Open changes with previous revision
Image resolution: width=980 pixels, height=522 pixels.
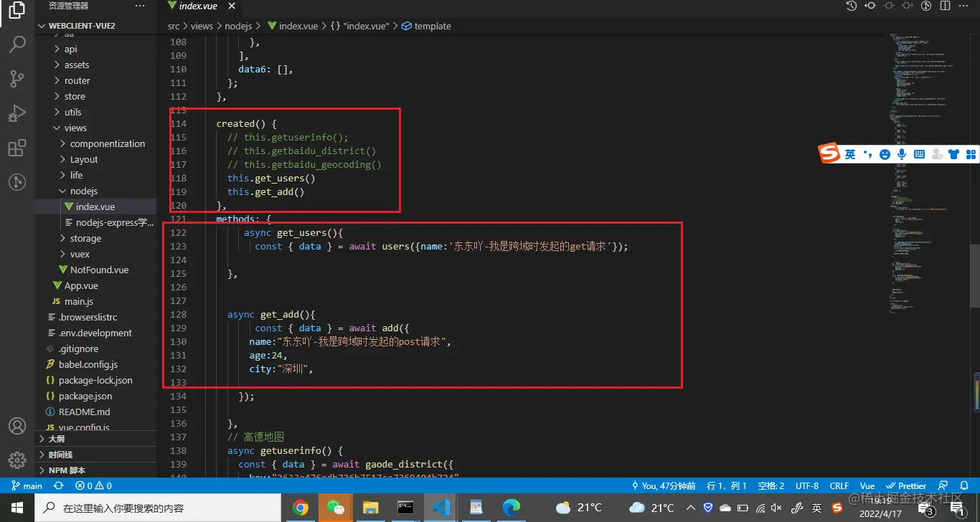click(x=870, y=6)
